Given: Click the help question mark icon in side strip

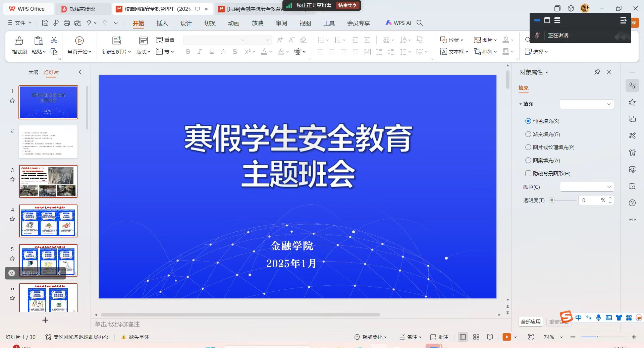Looking at the screenshot, I should (x=632, y=203).
